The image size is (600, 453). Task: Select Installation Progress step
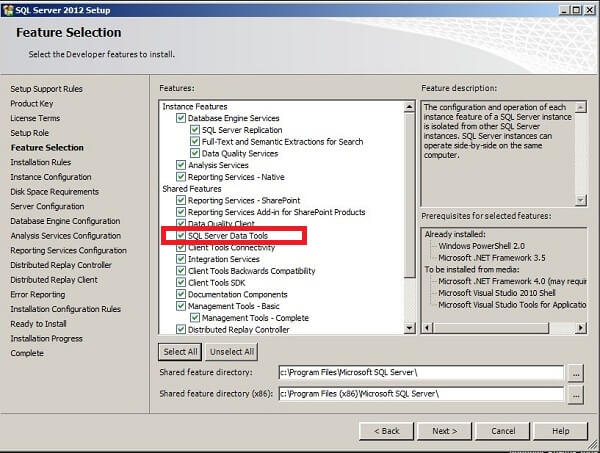click(47, 339)
